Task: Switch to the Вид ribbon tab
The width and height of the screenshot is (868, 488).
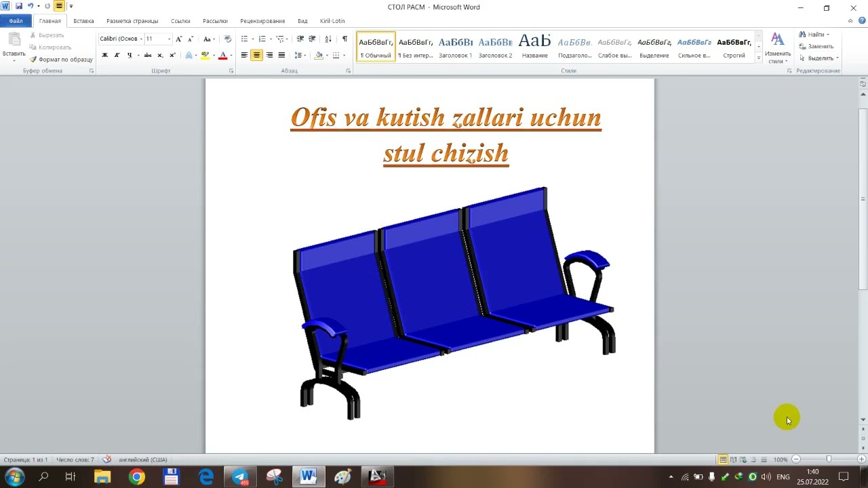Action: tap(302, 21)
